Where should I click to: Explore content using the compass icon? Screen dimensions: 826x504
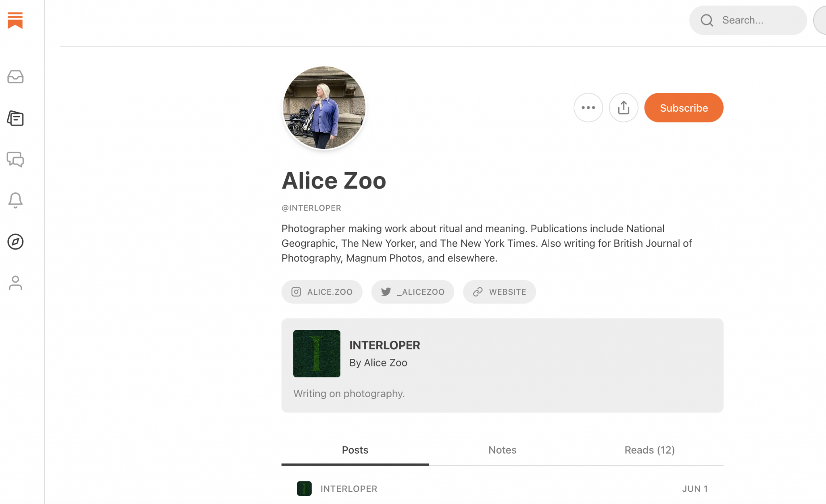[15, 242]
